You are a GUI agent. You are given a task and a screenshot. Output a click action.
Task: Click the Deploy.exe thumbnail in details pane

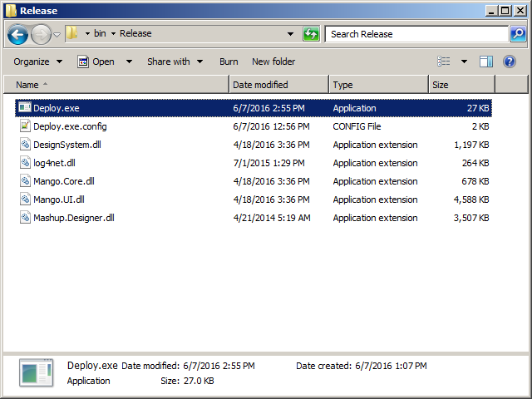click(x=37, y=372)
